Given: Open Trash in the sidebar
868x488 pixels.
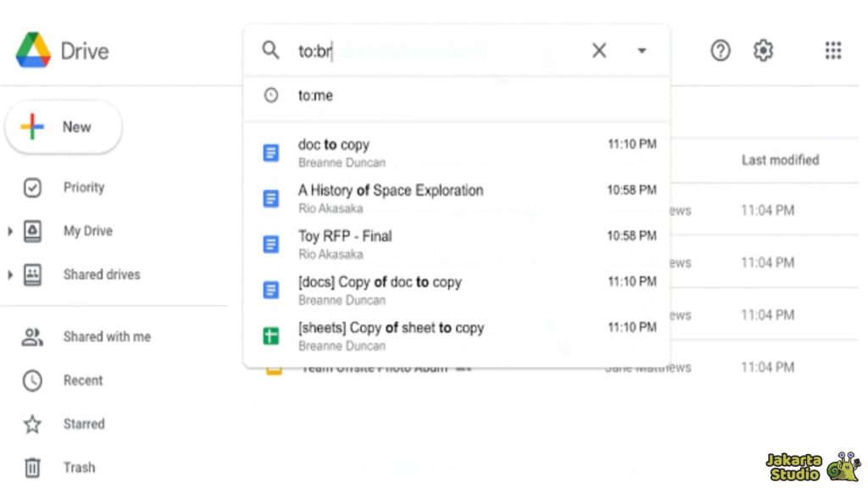Looking at the screenshot, I should (x=79, y=468).
